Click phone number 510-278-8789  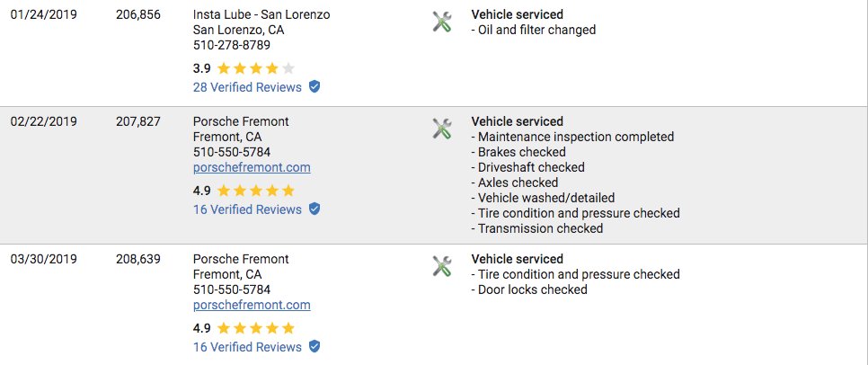[x=232, y=46]
